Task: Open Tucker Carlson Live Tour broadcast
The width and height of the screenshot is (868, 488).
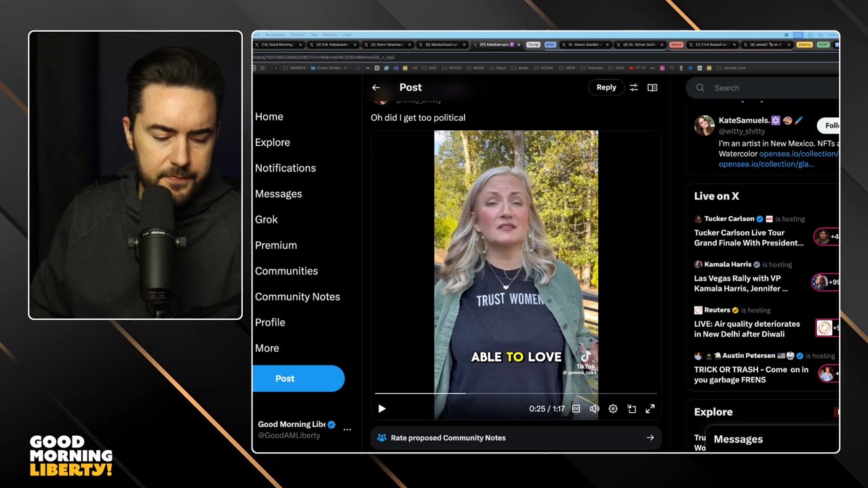Action: (749, 238)
